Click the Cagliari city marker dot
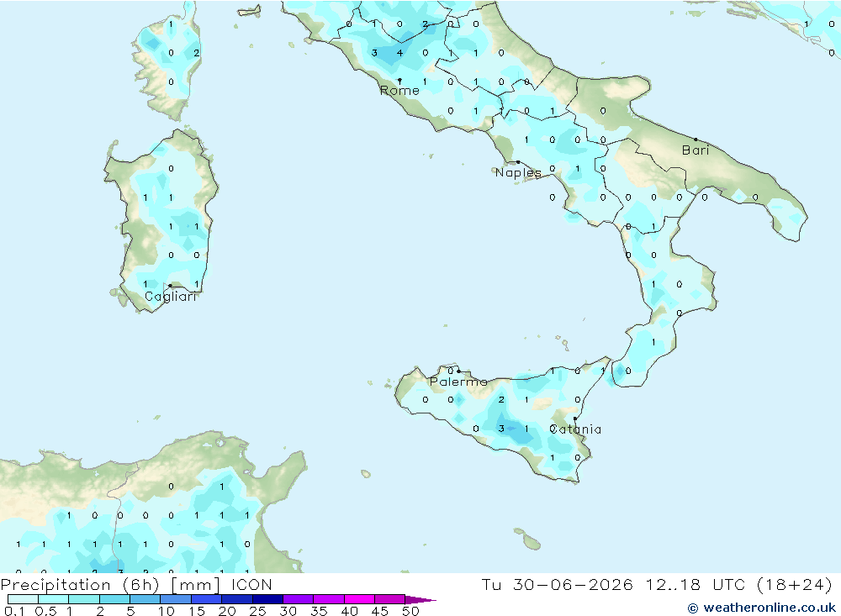841x616 pixels. [x=170, y=286]
